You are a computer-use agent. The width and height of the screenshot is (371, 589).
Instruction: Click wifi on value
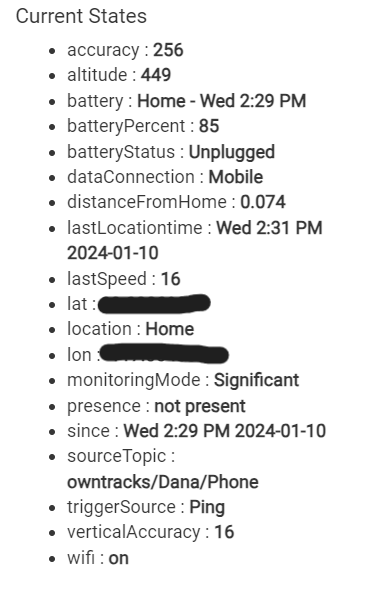119,559
